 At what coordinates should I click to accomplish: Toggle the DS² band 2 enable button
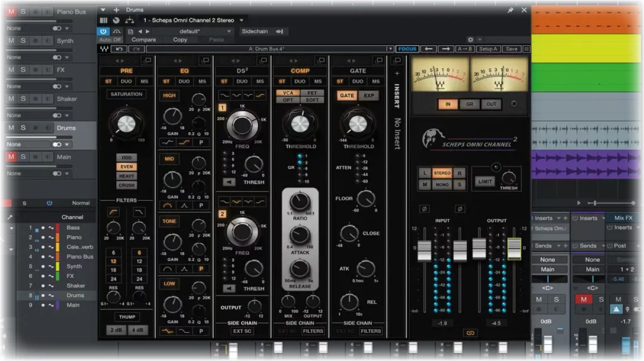(x=222, y=214)
